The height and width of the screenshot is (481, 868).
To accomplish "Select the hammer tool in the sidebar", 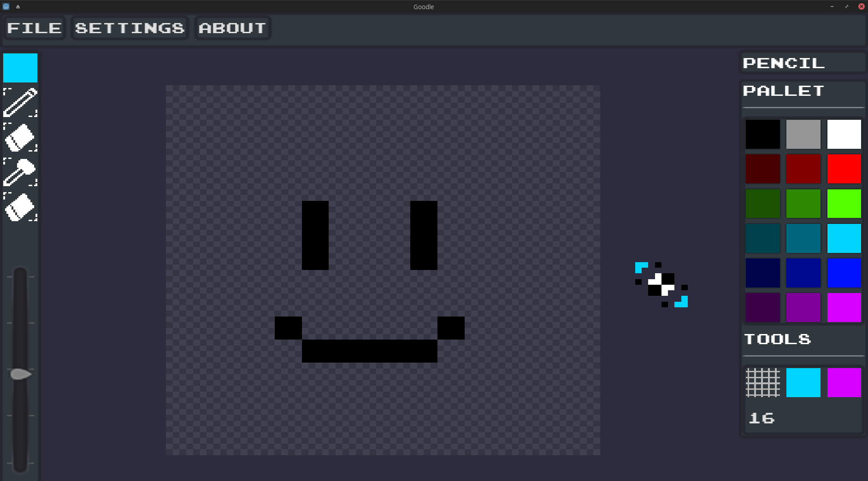I will (20, 172).
